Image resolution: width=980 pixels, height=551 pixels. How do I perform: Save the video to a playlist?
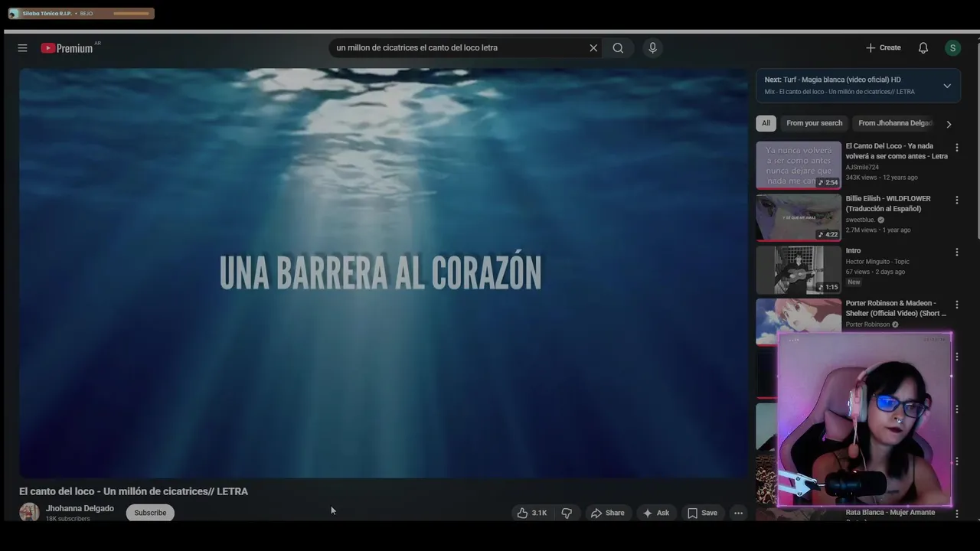702,513
